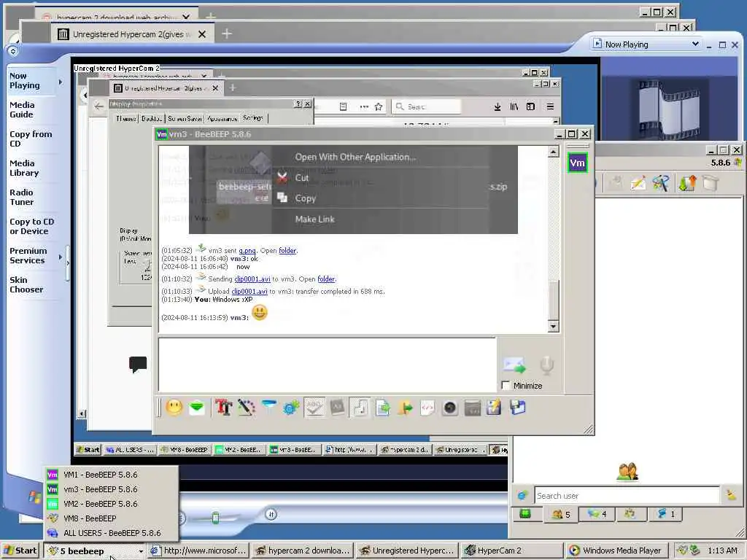Open the Windows Start menu
The width and height of the screenshot is (747, 560).
(20, 551)
